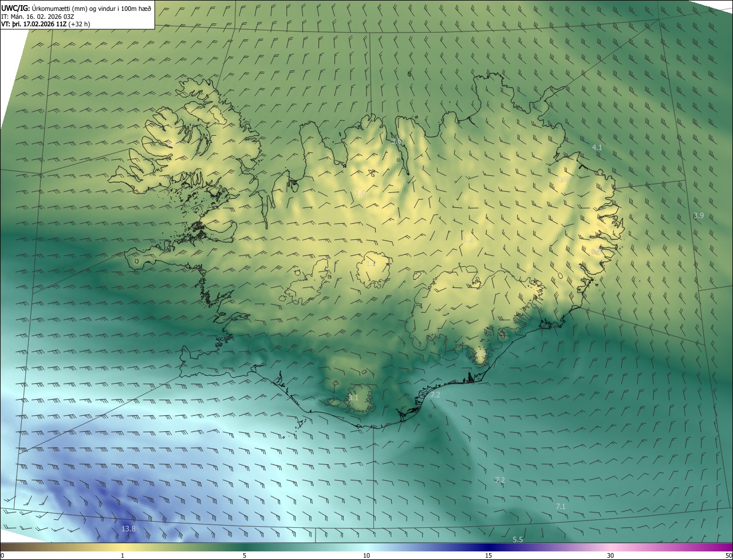Click the colorbar tick label 15
The image size is (733, 560).
tap(488, 556)
